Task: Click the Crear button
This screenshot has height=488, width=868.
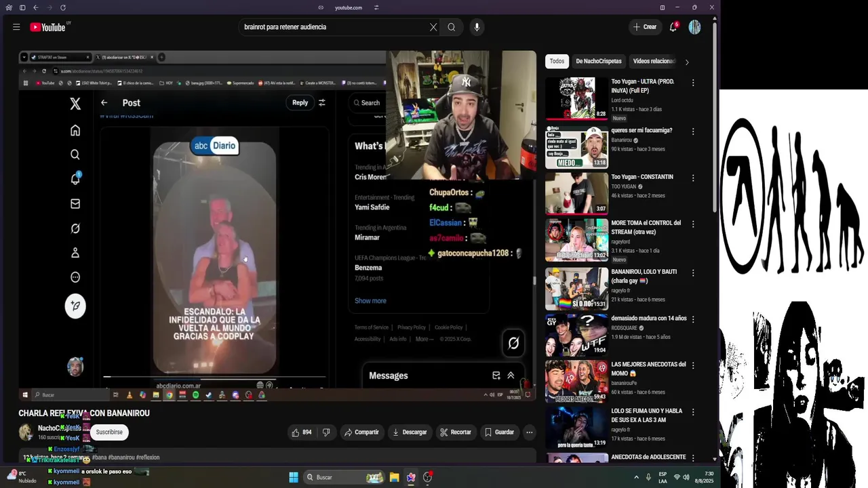Action: [x=644, y=27]
